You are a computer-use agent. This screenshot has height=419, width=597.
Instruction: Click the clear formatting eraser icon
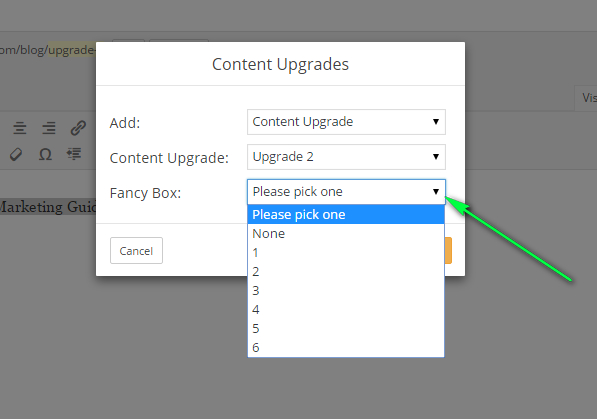[x=16, y=154]
